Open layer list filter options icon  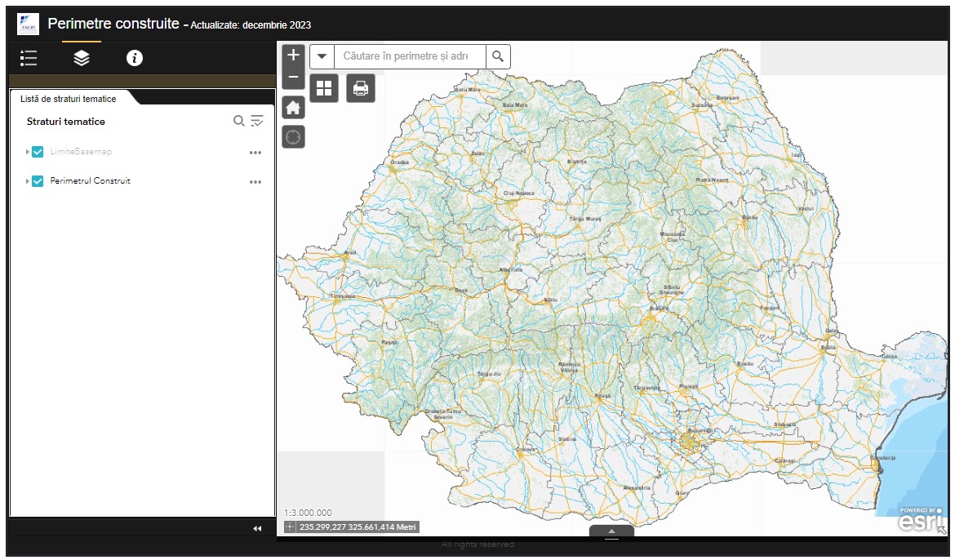(x=257, y=121)
